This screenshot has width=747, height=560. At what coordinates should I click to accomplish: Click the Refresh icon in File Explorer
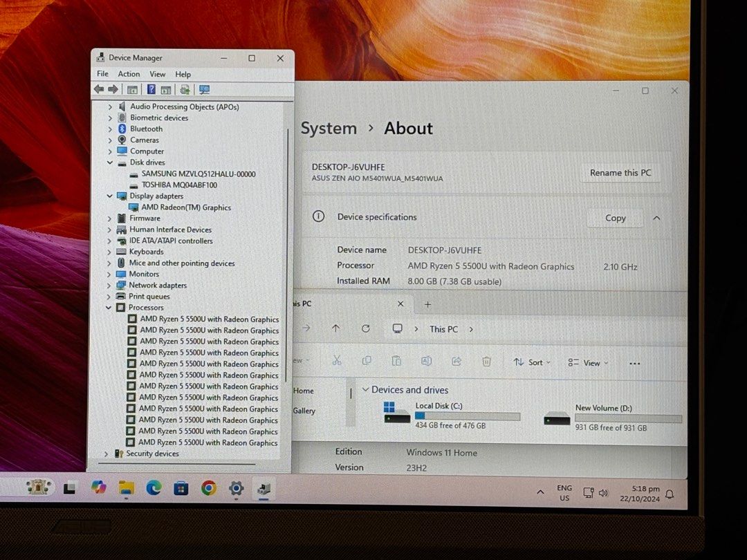point(366,328)
